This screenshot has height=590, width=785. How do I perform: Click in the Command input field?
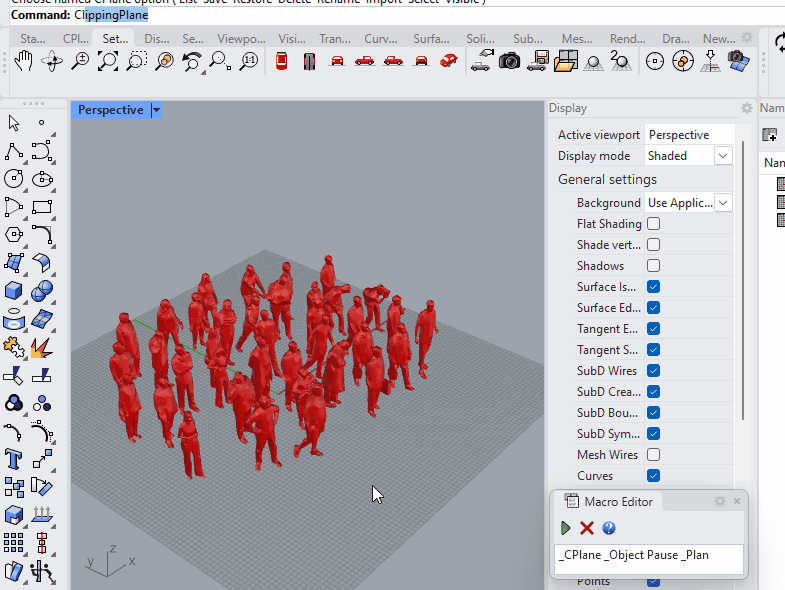click(398, 15)
